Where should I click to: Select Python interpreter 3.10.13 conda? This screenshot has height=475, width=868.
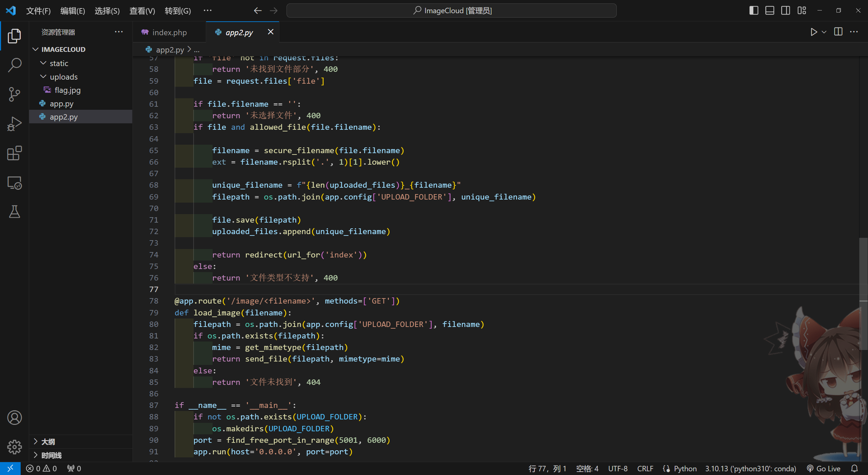[x=750, y=469]
